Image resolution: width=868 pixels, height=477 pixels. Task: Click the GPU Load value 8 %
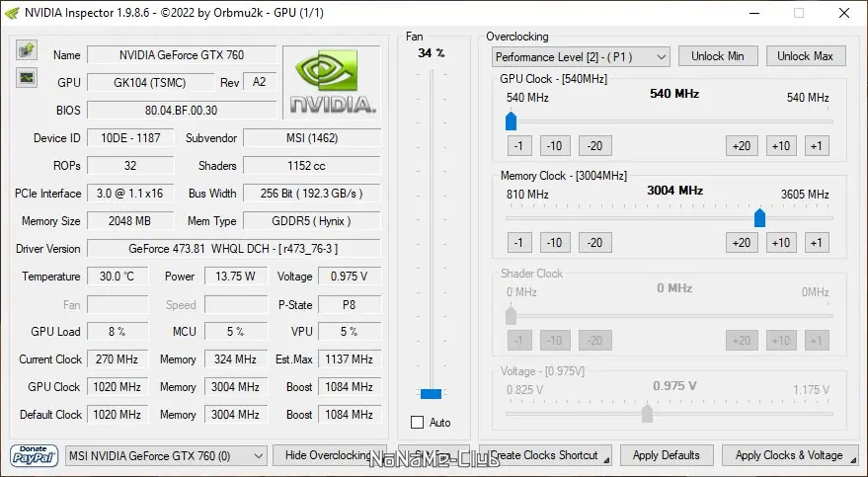coord(118,332)
